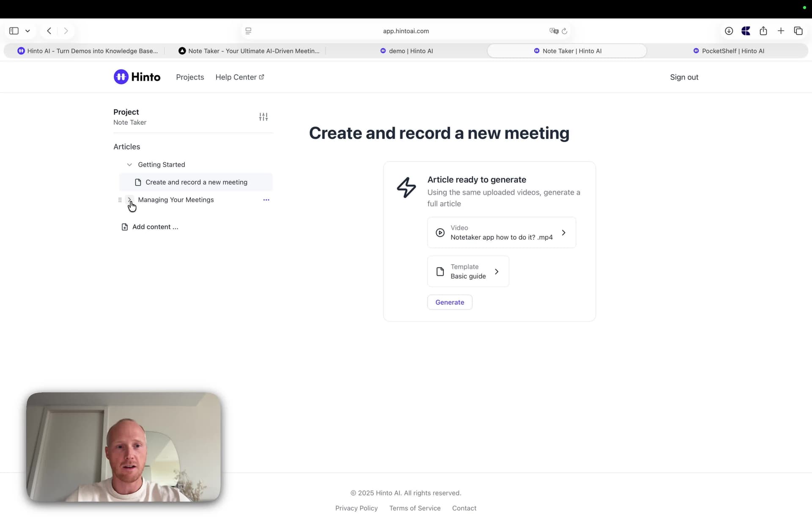
Task: Select Create and record a new meeting article
Action: pyautogui.click(x=196, y=182)
